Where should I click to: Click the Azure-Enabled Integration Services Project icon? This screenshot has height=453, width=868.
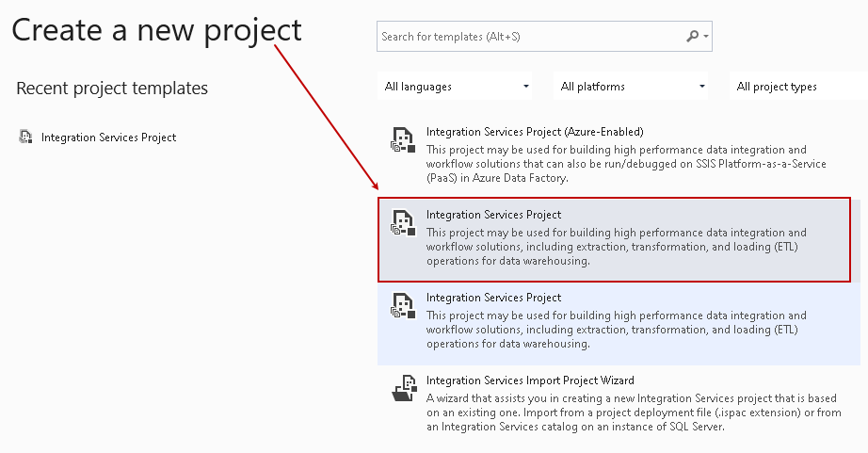pyautogui.click(x=403, y=140)
